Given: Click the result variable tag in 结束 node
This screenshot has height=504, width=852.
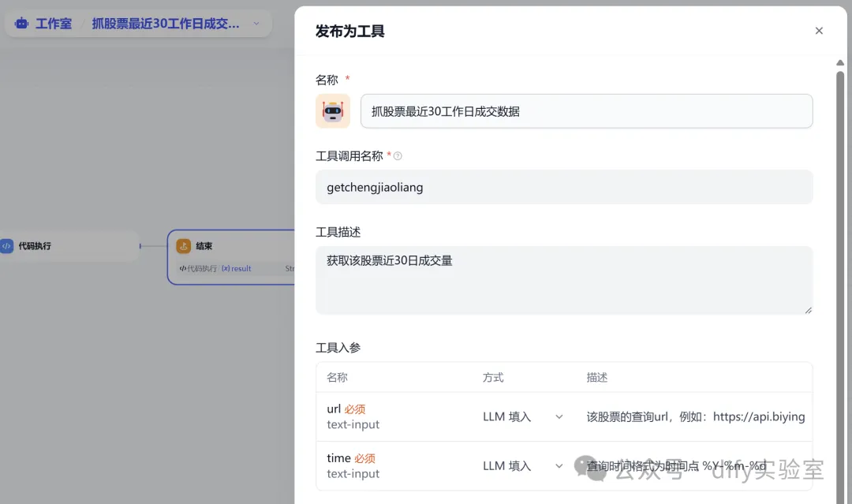Looking at the screenshot, I should click(x=236, y=268).
